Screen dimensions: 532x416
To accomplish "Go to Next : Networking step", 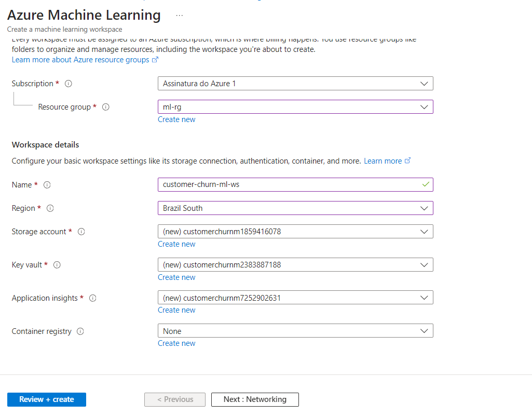I will (x=255, y=400).
